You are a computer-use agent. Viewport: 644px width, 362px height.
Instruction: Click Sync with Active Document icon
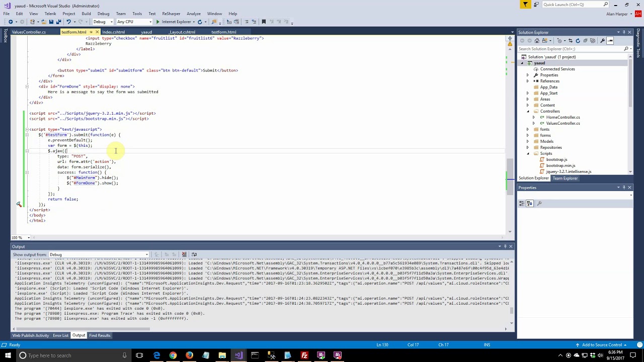coord(571,41)
